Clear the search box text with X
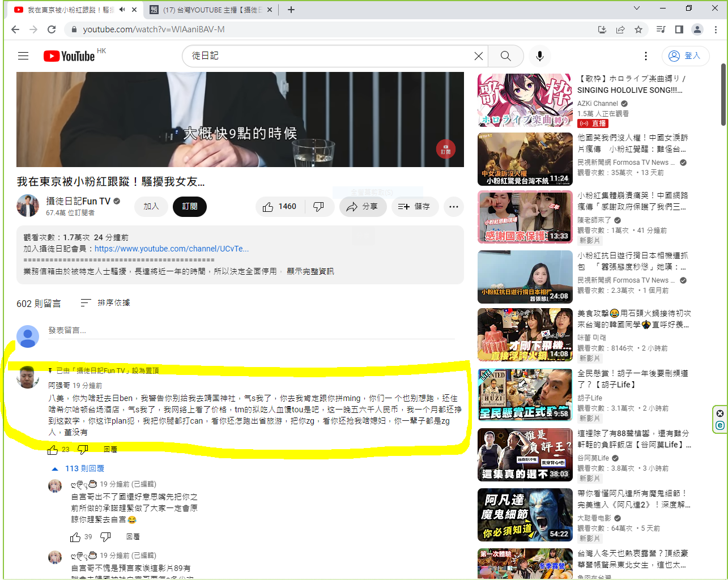 click(x=479, y=56)
